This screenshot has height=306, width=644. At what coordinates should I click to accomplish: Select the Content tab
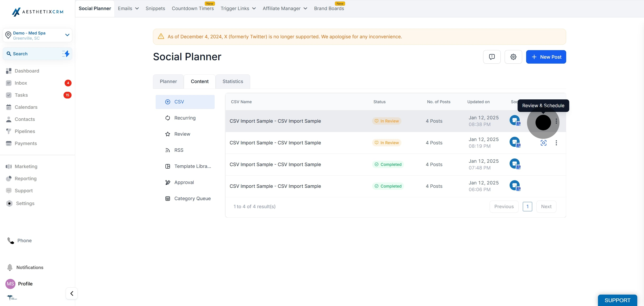tap(199, 81)
